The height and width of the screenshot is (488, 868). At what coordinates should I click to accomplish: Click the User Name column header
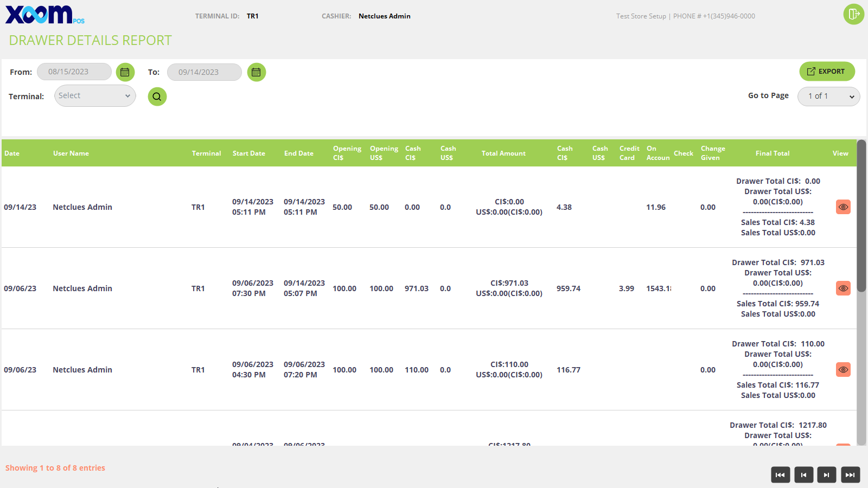click(x=71, y=153)
